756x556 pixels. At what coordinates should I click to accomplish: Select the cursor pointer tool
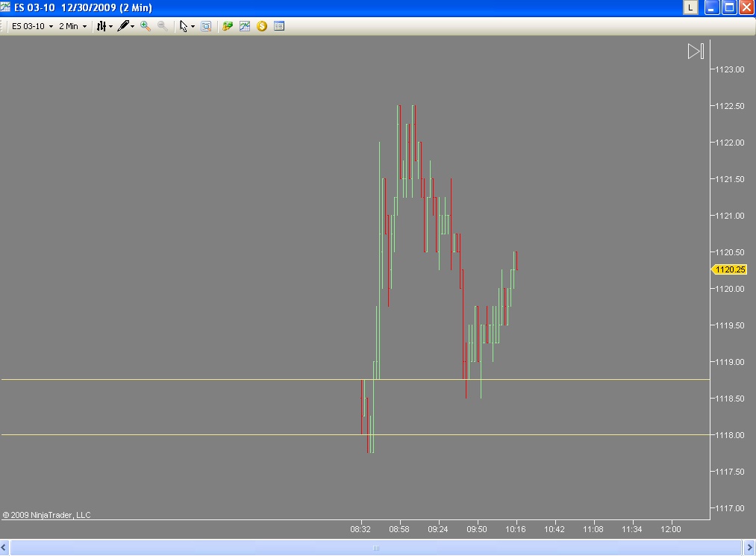[x=183, y=26]
